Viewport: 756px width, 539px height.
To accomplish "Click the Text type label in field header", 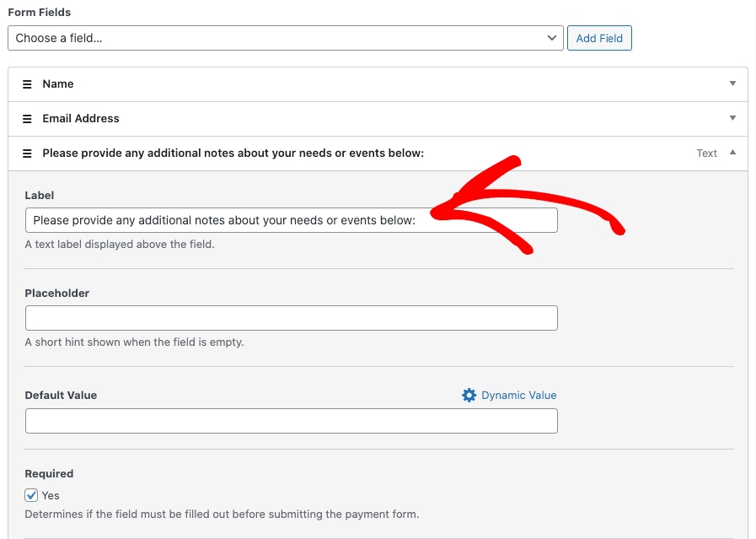I will click(706, 154).
